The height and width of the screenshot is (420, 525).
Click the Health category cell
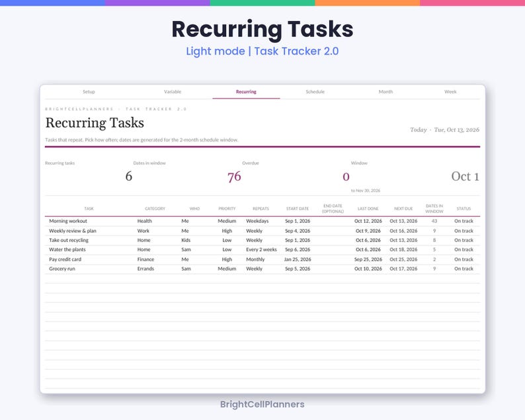pyautogui.click(x=144, y=221)
